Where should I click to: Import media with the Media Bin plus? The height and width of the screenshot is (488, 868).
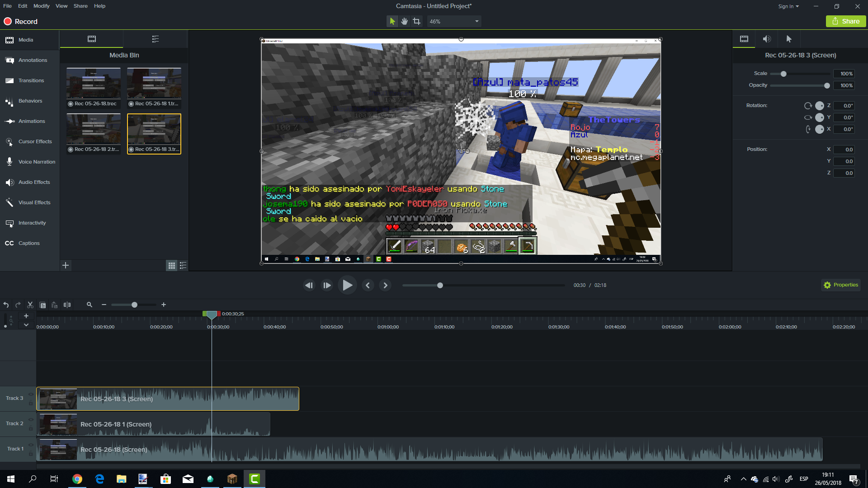[66, 265]
